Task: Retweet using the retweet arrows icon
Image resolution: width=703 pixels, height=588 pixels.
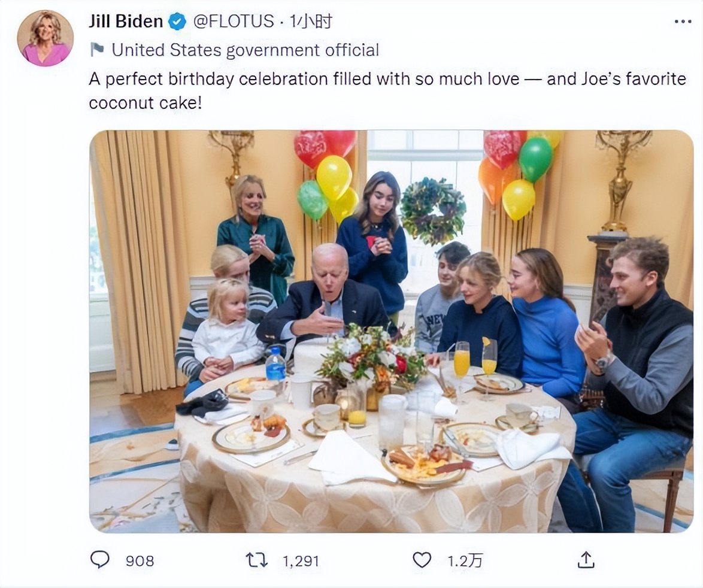Action: coord(256,560)
